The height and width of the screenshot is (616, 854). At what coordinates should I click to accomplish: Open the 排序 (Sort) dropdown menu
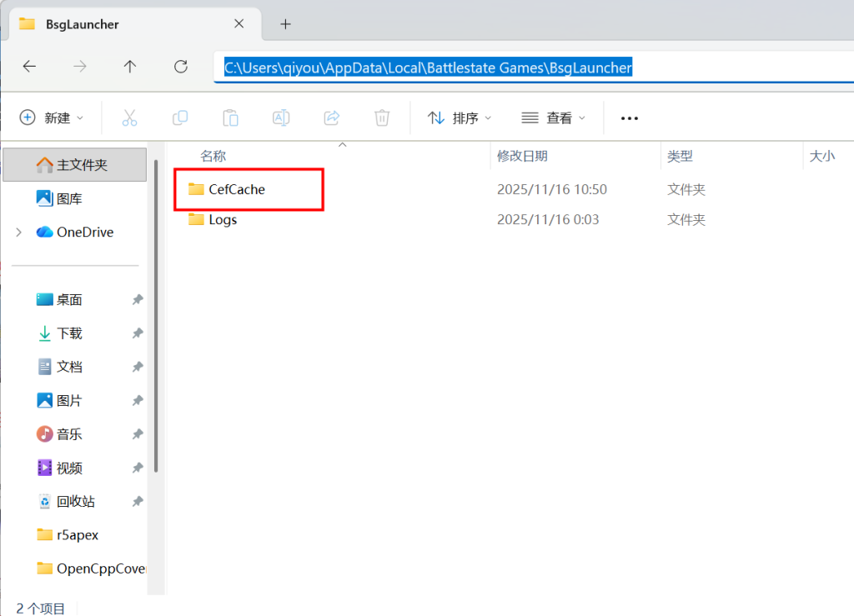[460, 118]
